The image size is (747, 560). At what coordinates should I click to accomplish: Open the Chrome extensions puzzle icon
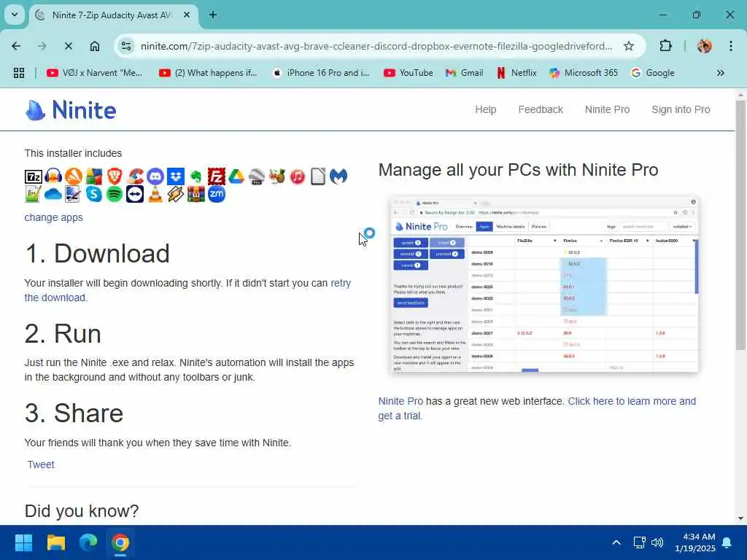[665, 46]
